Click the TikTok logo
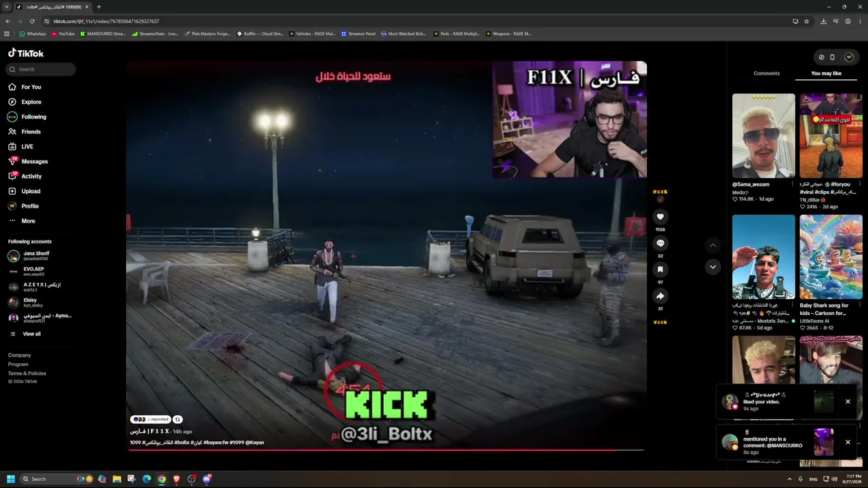 click(26, 53)
